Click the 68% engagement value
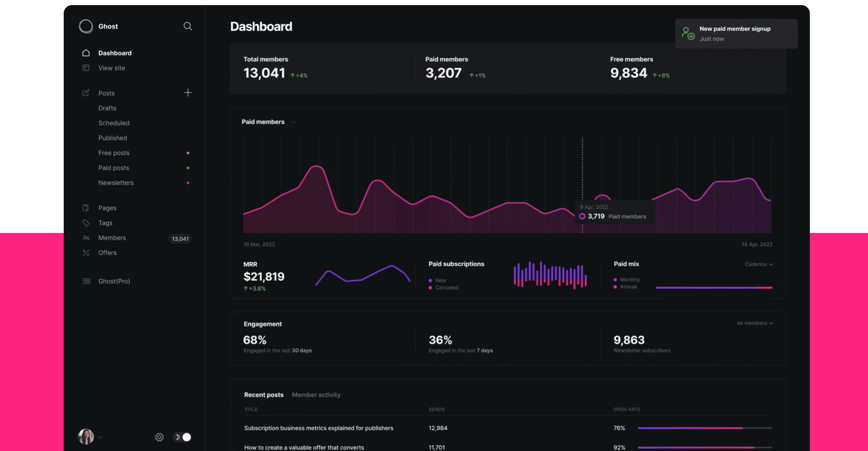The width and height of the screenshot is (868, 451). point(255,340)
